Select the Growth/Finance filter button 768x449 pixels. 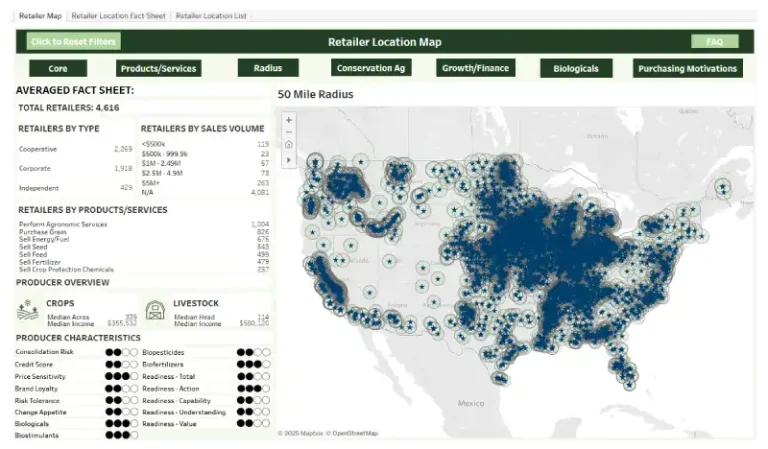[x=476, y=68]
